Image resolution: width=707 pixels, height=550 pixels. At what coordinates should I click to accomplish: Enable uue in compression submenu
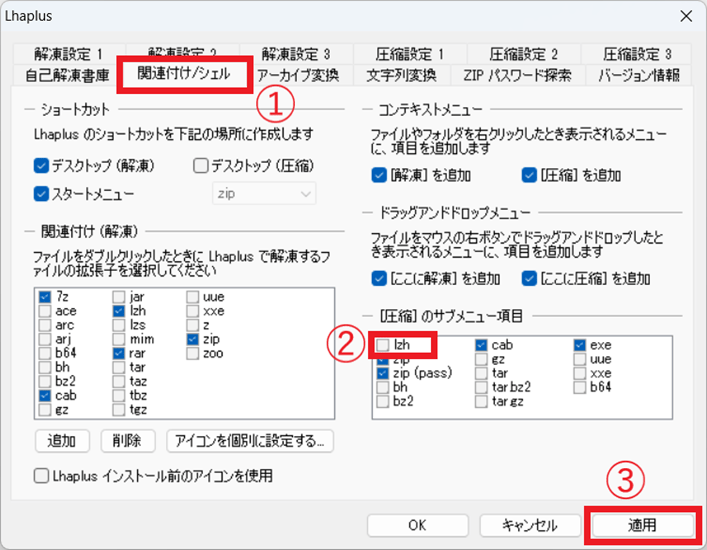click(580, 359)
